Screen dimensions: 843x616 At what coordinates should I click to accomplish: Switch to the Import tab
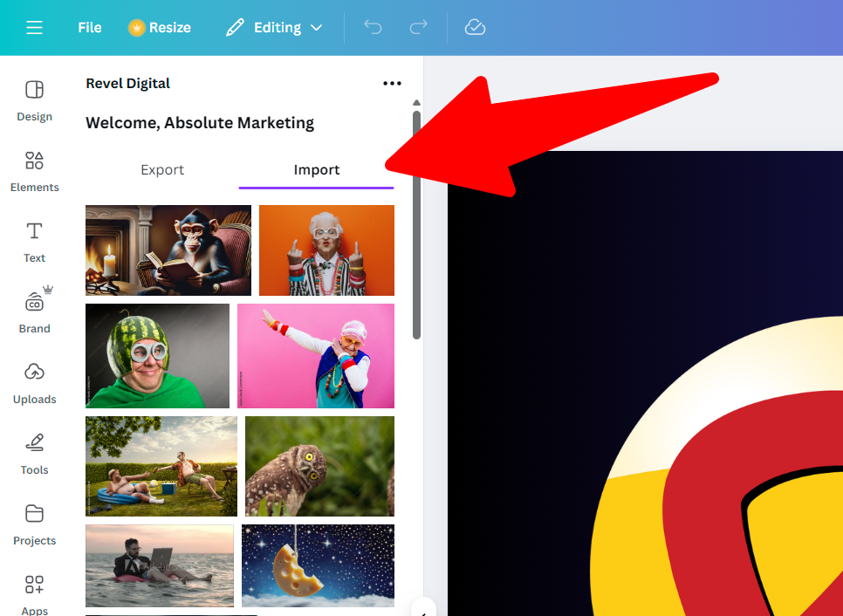(x=316, y=170)
